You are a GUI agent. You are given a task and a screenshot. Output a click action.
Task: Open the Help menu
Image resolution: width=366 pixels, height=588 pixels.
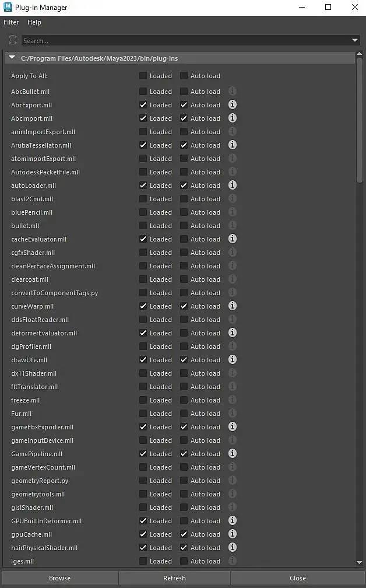tap(34, 22)
